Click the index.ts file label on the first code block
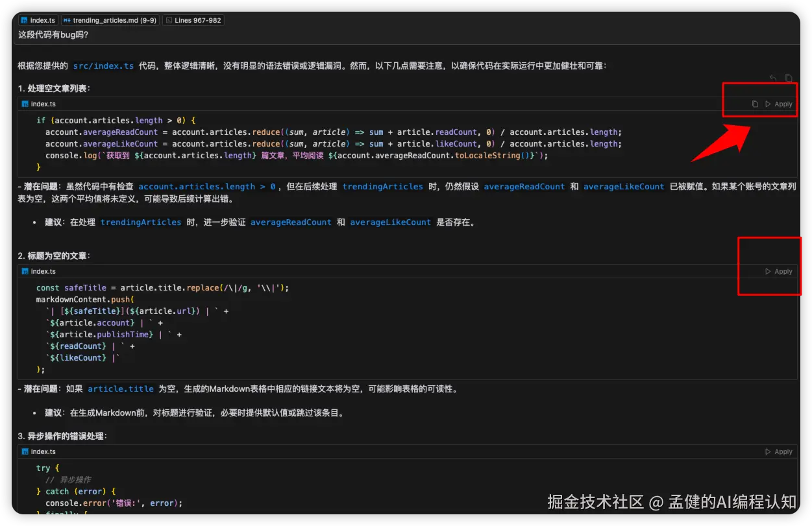The image size is (812, 526). (x=39, y=104)
